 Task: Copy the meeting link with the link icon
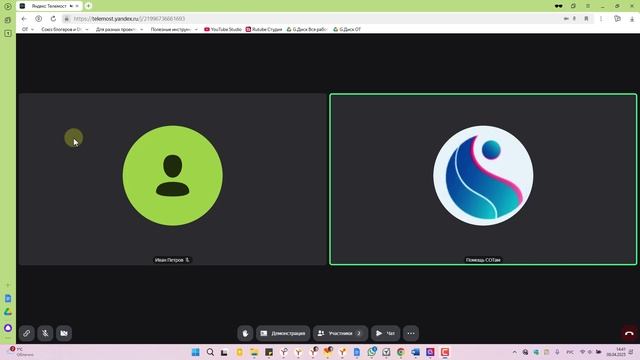(x=27, y=333)
